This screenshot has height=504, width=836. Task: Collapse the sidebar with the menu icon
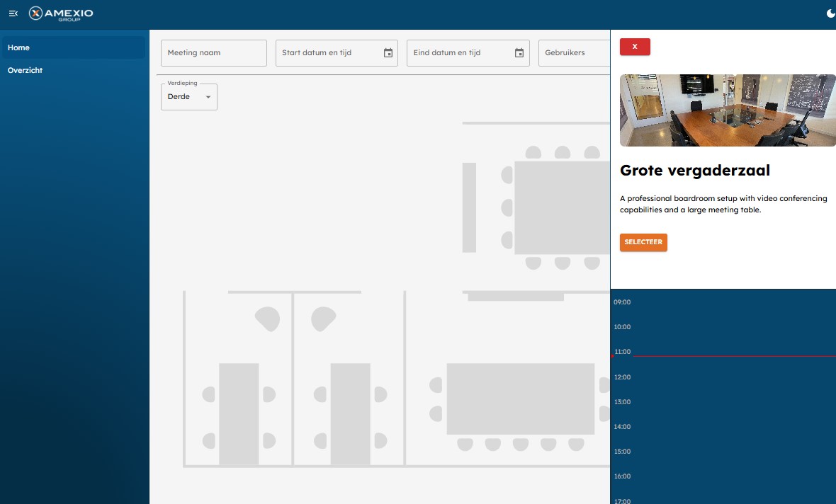click(13, 13)
